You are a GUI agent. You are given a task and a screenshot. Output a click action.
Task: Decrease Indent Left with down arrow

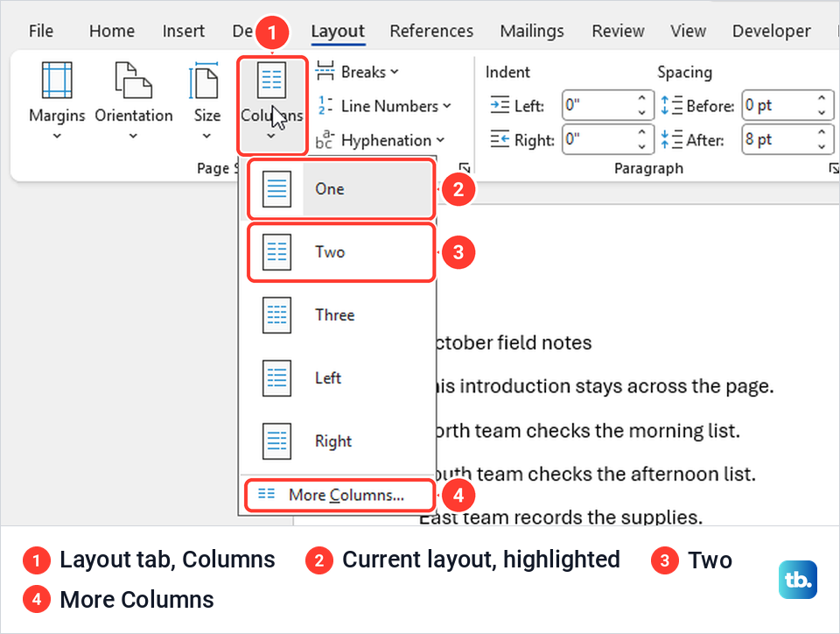(641, 112)
